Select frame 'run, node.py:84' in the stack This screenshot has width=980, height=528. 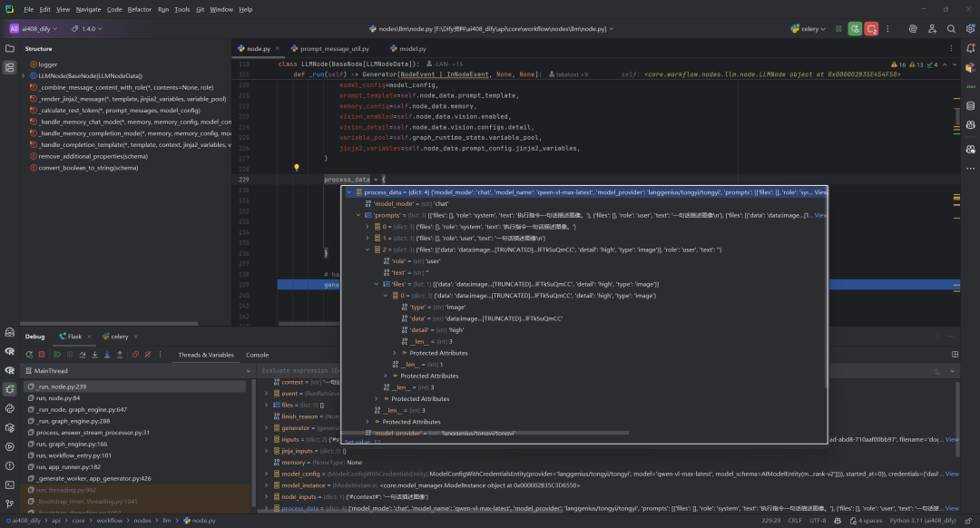coord(58,398)
